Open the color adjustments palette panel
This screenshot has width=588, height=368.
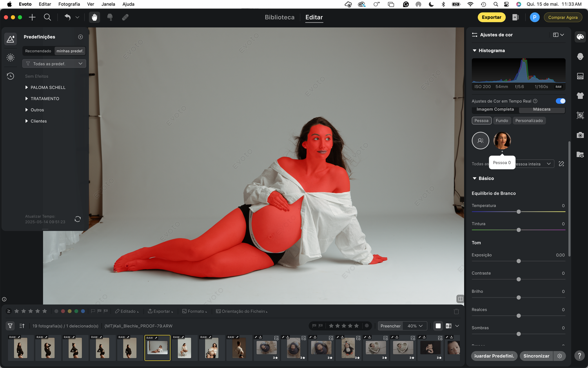(x=580, y=37)
